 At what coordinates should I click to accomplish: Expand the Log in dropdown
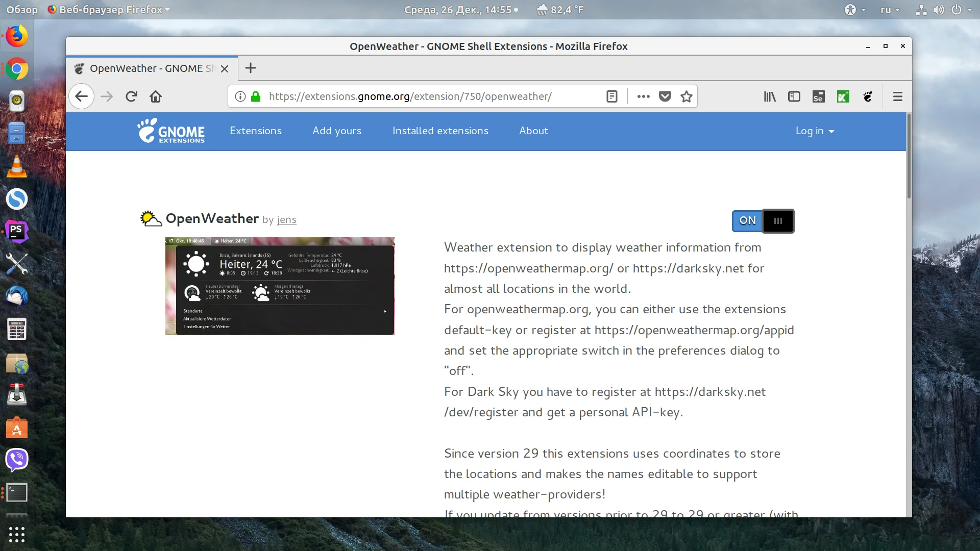pos(815,131)
